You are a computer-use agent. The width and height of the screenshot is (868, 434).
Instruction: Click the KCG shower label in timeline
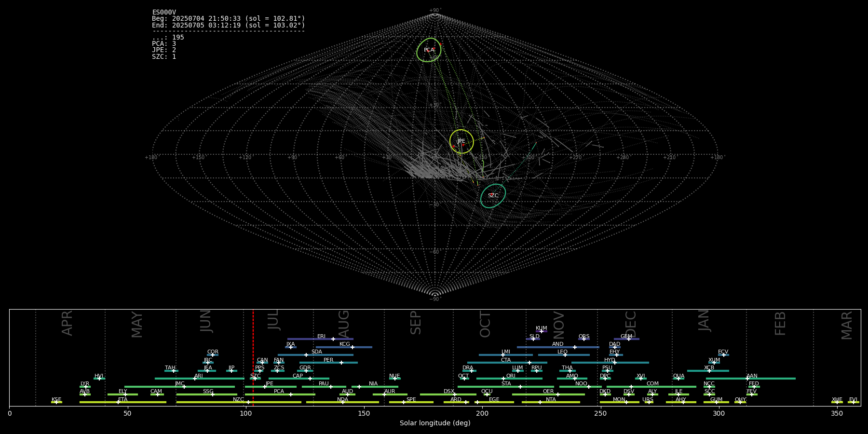[x=345, y=344]
